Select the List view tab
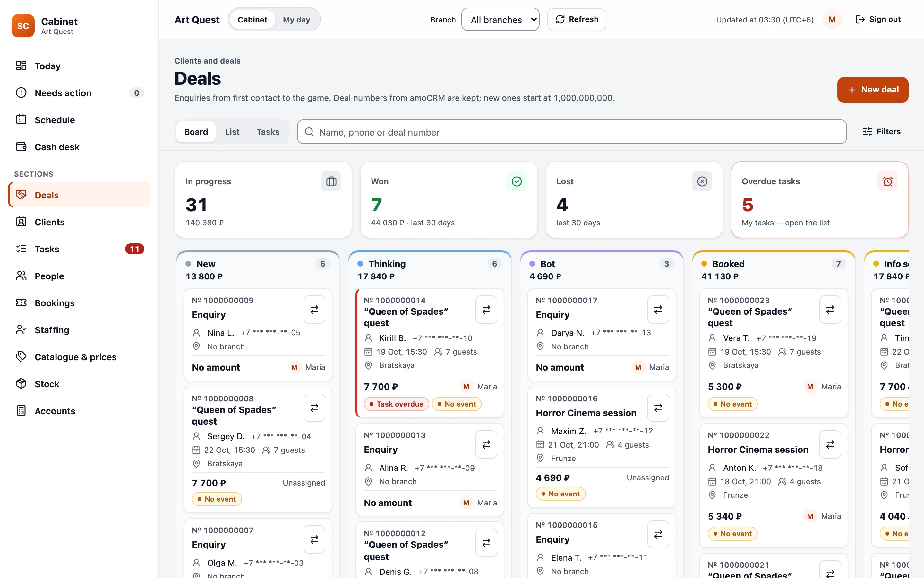Screen dimensions: 924x578 [x=232, y=132]
